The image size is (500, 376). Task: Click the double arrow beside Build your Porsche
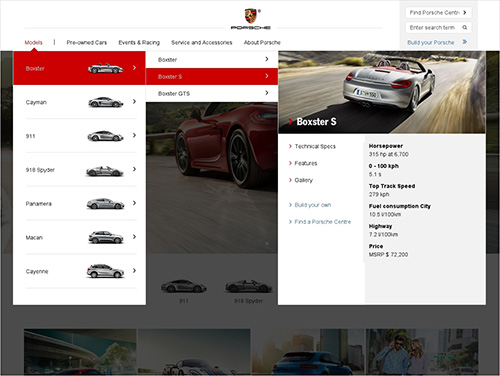point(465,42)
